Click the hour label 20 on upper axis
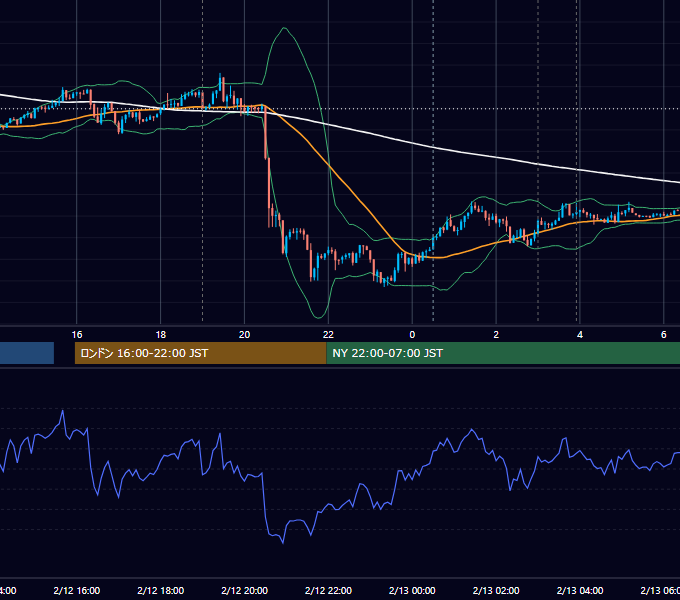This screenshot has width=680, height=600. [245, 334]
